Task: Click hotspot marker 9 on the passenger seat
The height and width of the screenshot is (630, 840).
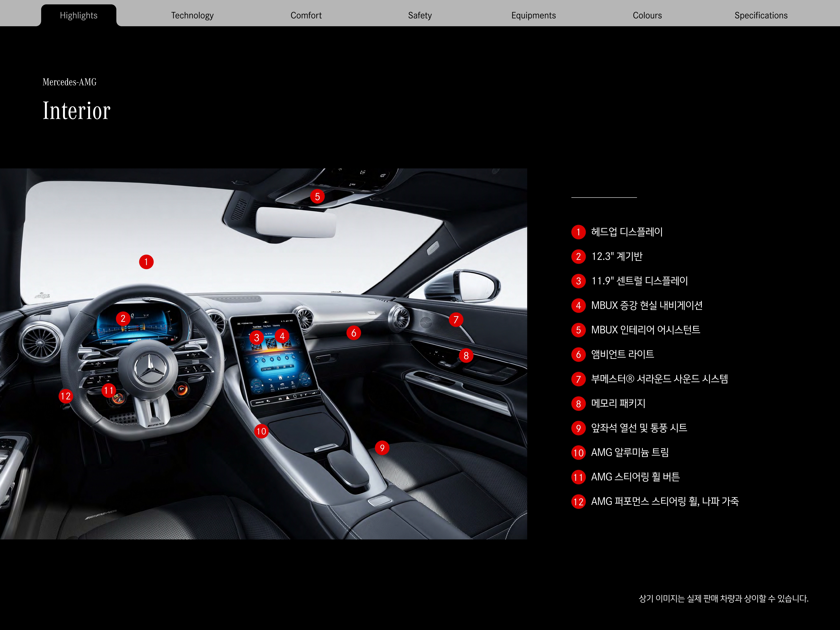Action: click(x=382, y=448)
